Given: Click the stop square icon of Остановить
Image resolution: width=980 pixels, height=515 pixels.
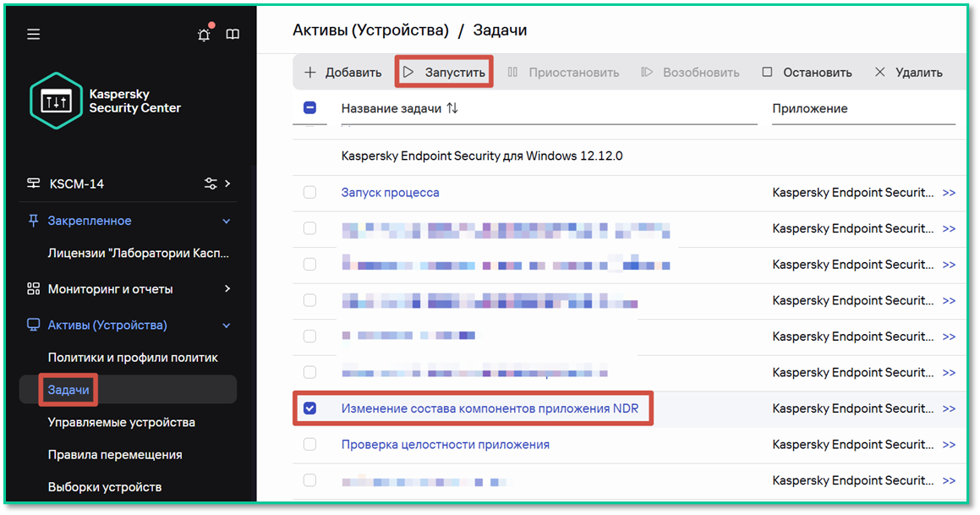Looking at the screenshot, I should tap(767, 72).
